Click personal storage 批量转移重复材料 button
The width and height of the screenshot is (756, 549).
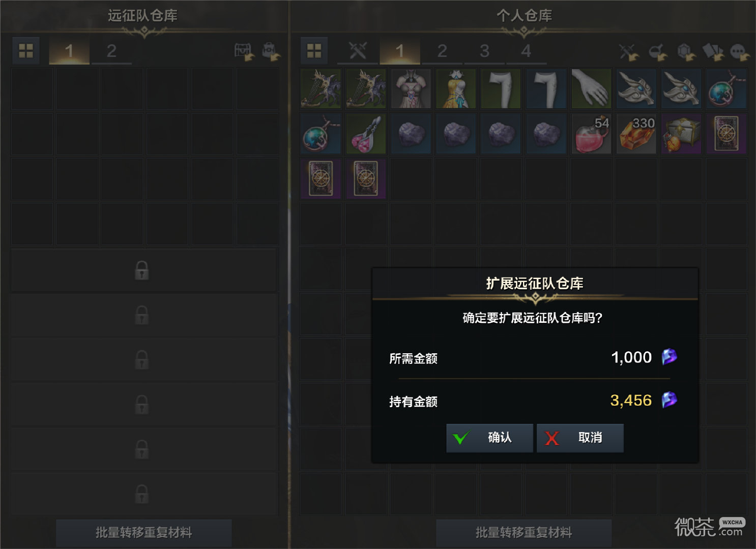point(524,533)
